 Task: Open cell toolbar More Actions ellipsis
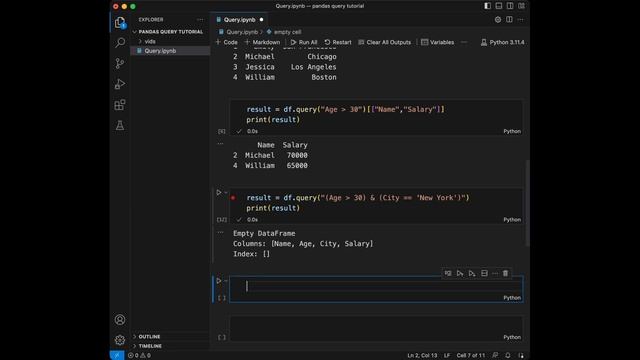pos(495,273)
